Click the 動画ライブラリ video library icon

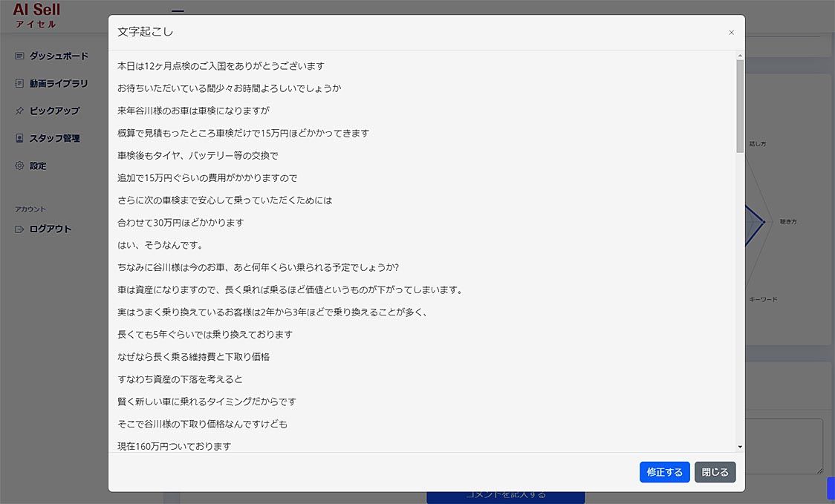(20, 84)
